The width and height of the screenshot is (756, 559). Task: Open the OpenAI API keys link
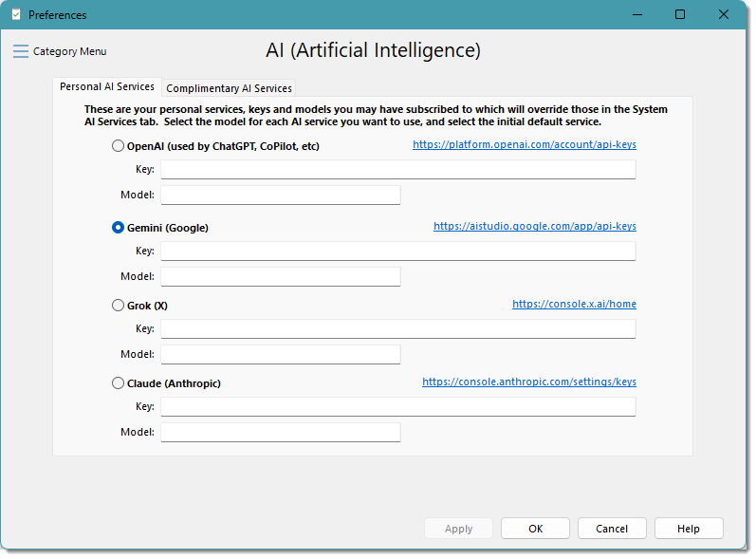point(524,145)
